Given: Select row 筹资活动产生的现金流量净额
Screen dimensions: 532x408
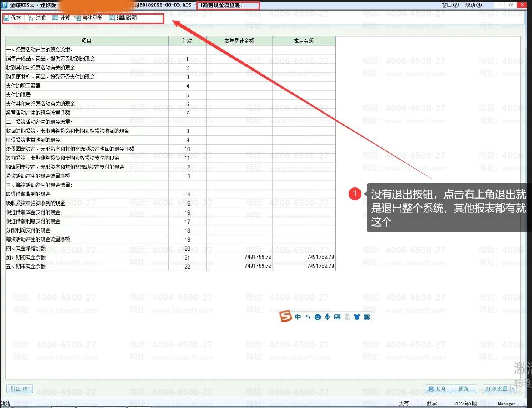Looking at the screenshot, I should tap(170, 239).
